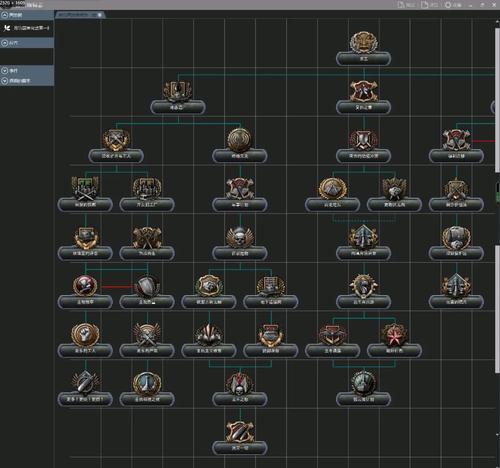
Task: Click the blue medal with tower icon
Action: point(147,383)
